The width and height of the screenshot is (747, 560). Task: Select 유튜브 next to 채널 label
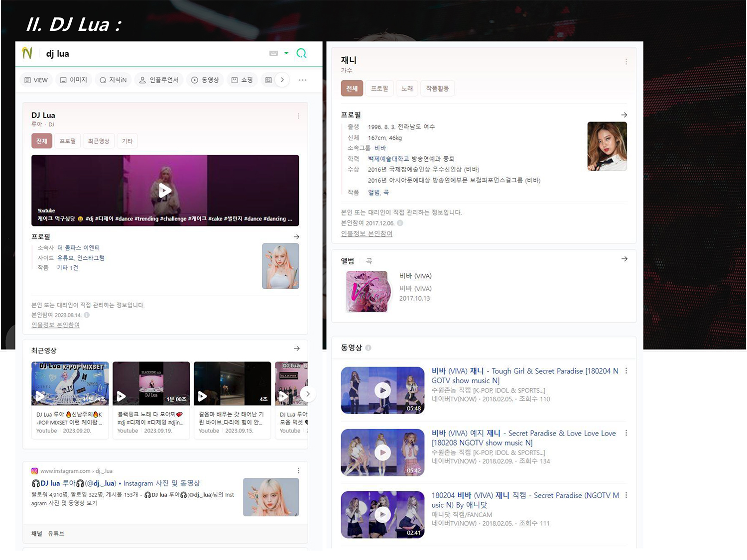56,534
